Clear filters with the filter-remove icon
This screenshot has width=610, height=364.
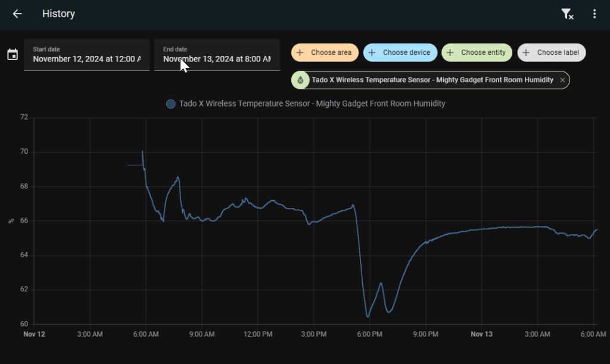pos(567,14)
